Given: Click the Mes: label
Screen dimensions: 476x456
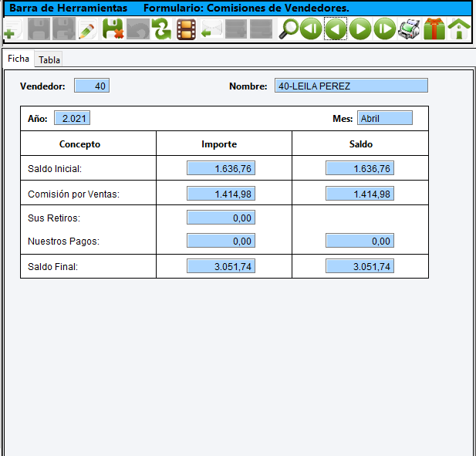Looking at the screenshot, I should [x=343, y=118].
